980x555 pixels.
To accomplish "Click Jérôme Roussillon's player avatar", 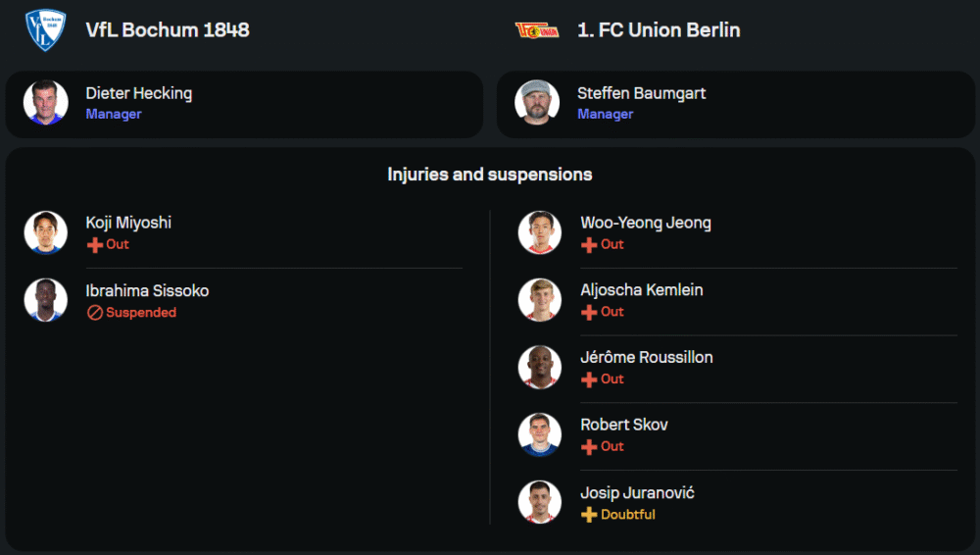I will point(540,367).
